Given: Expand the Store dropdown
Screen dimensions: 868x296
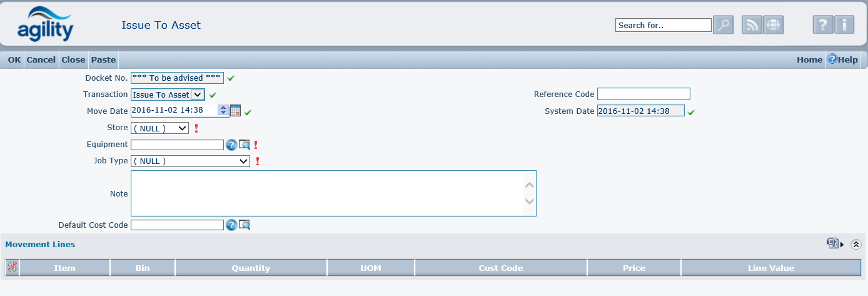Looking at the screenshot, I should tap(159, 128).
